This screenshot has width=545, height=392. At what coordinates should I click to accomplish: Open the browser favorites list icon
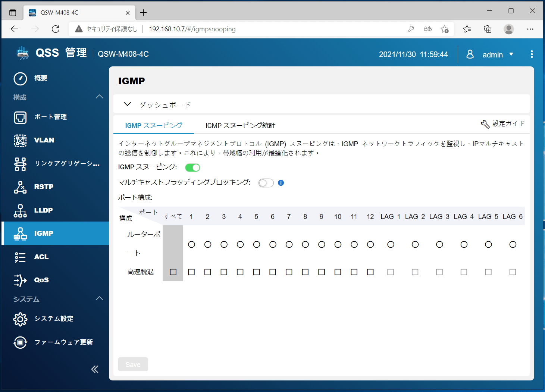[467, 29]
